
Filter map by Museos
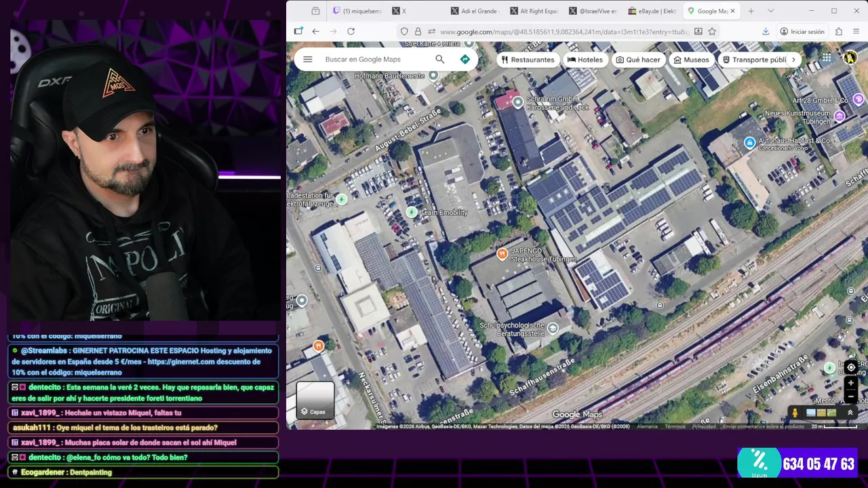click(692, 60)
